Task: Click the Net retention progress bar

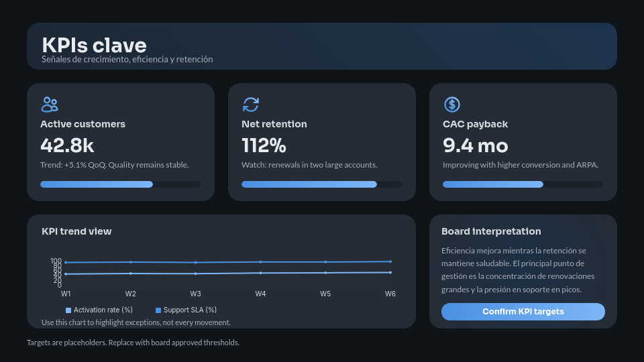Action: pyautogui.click(x=322, y=184)
